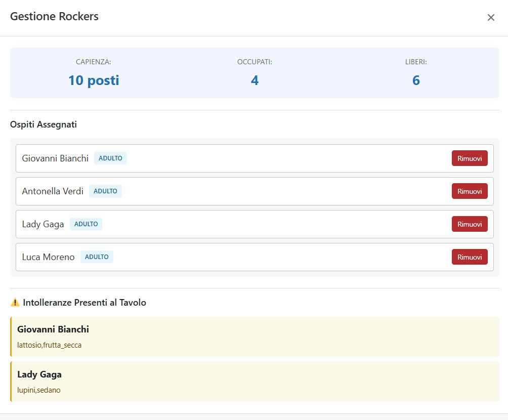
Task: Select the ADULTO tag for Antonella Verdi
Action: pyautogui.click(x=105, y=191)
